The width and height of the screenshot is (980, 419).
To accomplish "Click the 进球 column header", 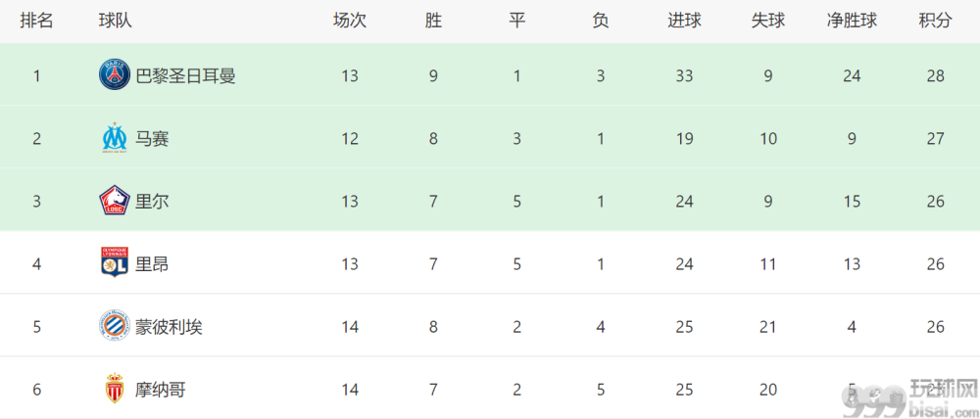I will click(x=684, y=21).
